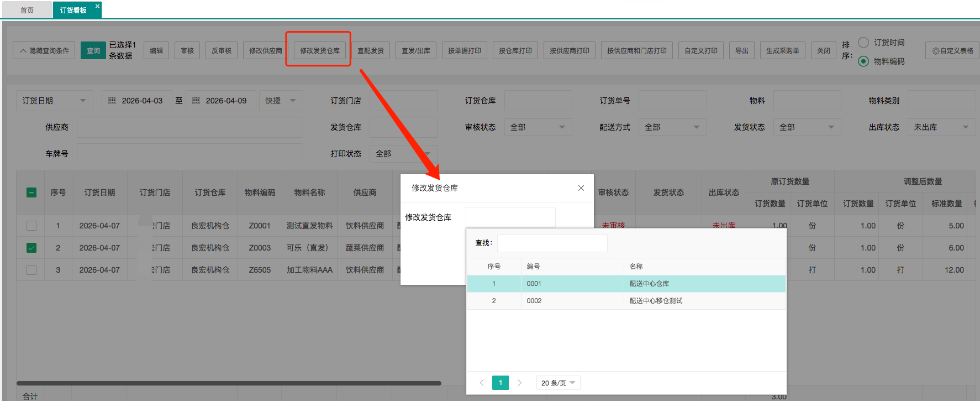Open the 出库状态 dropdown showing 未出库
The image size is (980, 401).
tap(941, 127)
